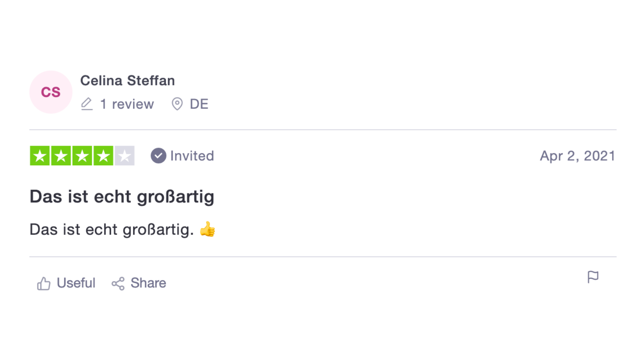This screenshot has height=362, width=644.
Task: Open Celina Steffan's profile name
Action: [x=127, y=80]
